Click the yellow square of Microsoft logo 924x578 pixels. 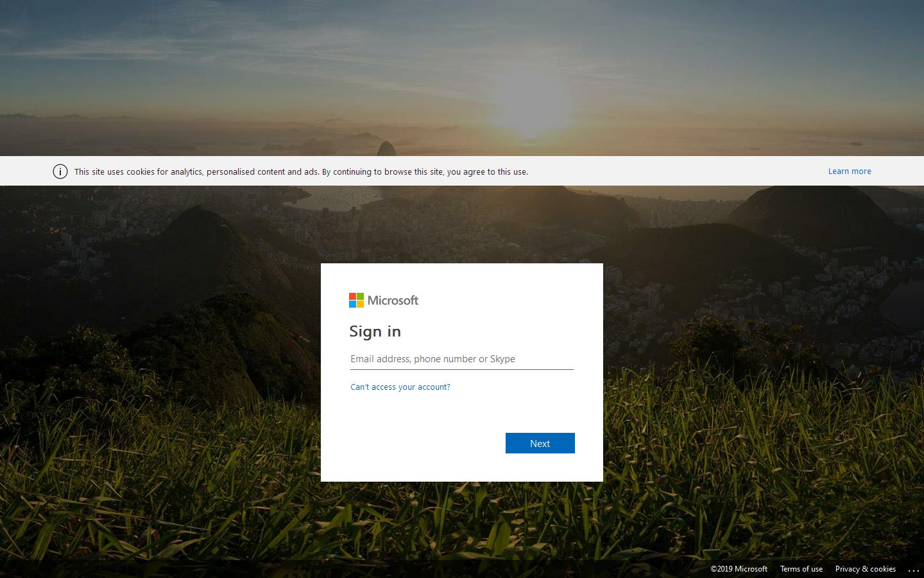360,304
